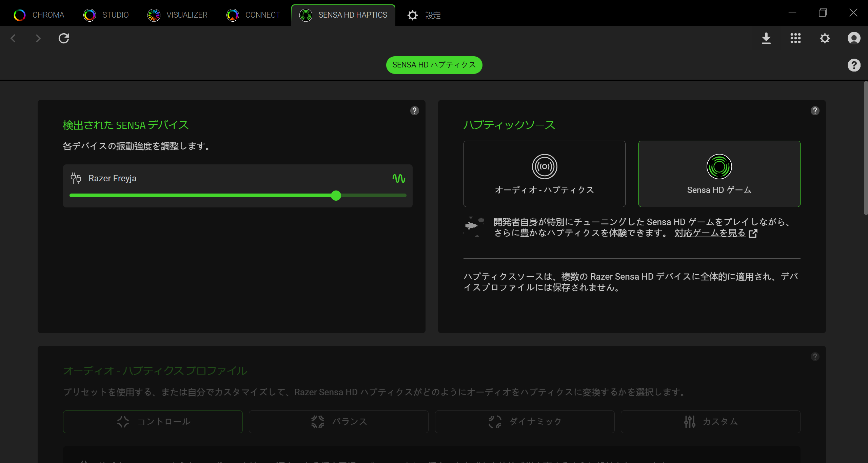Open the VISUALIZER tab
This screenshot has height=463, width=868.
click(177, 15)
